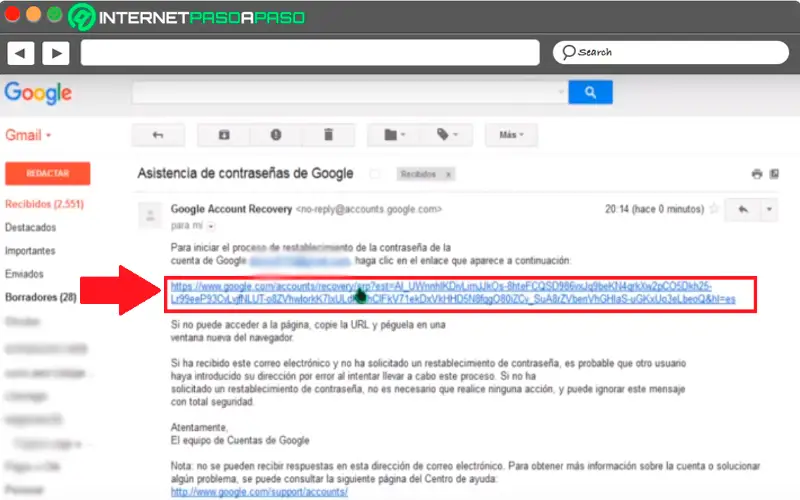Open Importantes folder
The width and height of the screenshot is (800, 500).
30,251
